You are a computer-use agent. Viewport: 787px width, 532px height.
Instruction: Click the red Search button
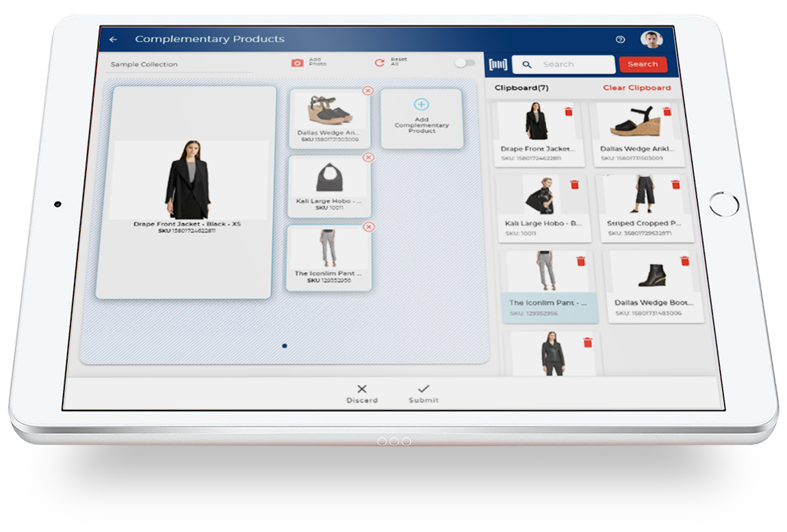click(x=643, y=64)
